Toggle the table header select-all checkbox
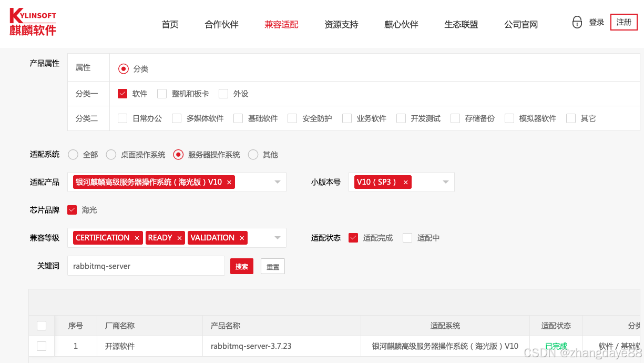This screenshot has width=644, height=363. pos(42,326)
